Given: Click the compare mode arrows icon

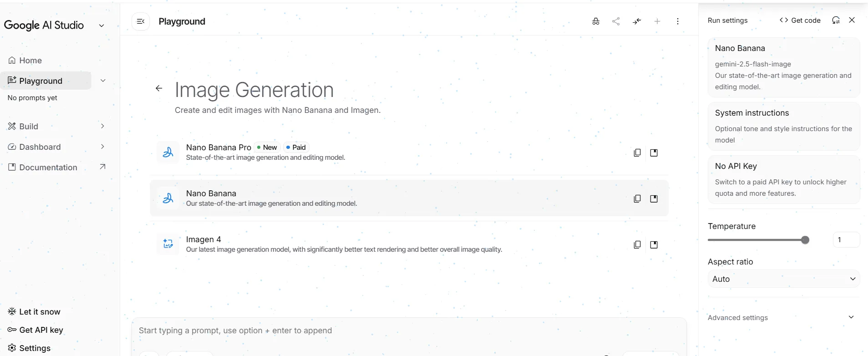Looking at the screenshot, I should click(x=637, y=21).
